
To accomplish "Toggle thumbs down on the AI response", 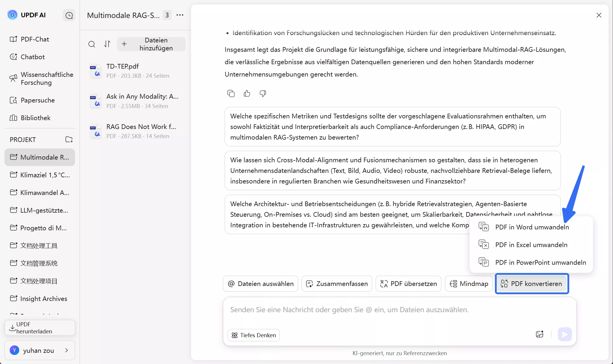I will (262, 94).
